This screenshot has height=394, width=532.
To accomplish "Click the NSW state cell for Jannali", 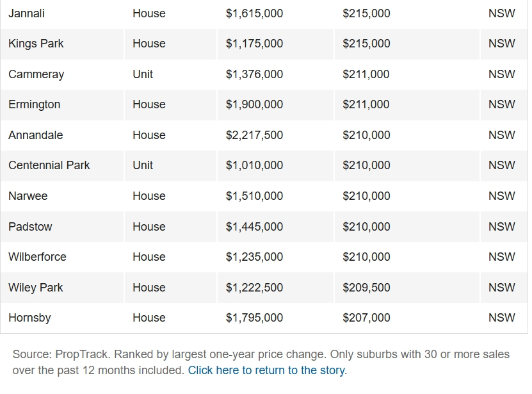I will click(x=504, y=13).
